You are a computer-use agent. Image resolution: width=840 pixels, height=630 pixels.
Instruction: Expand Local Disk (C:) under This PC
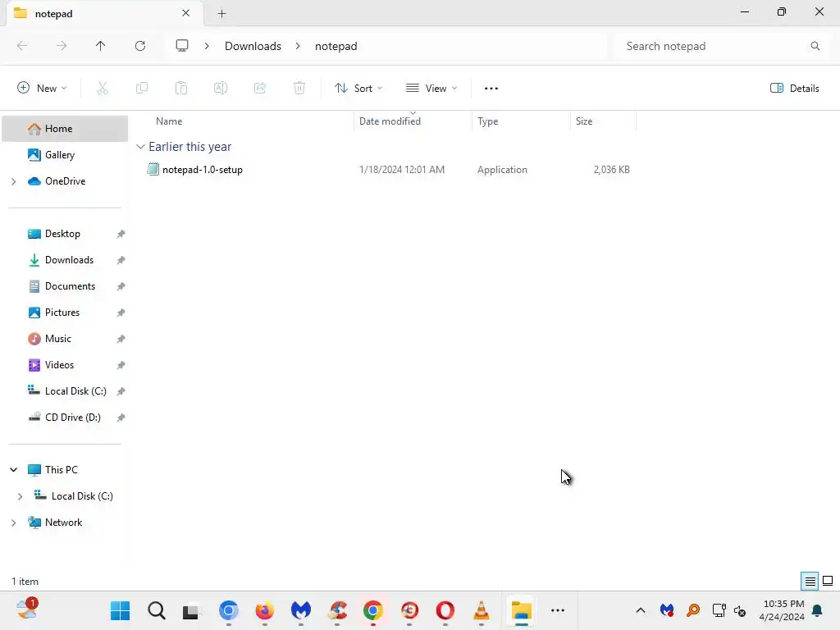tap(21, 496)
